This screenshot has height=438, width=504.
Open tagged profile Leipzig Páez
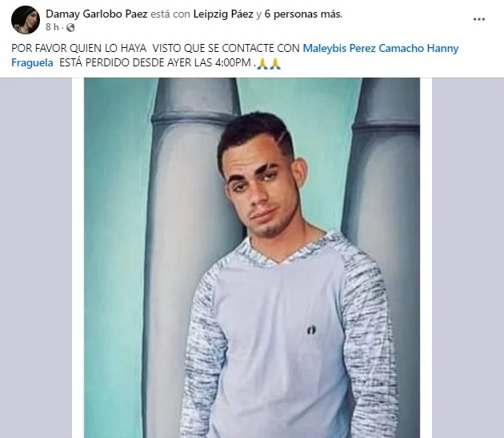[223, 14]
